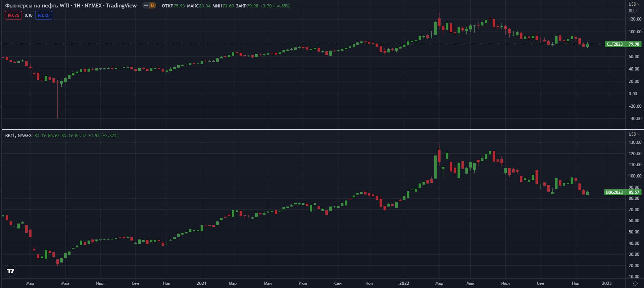
Task: Click the 2023 label on time axis
Action: pyautogui.click(x=607, y=283)
